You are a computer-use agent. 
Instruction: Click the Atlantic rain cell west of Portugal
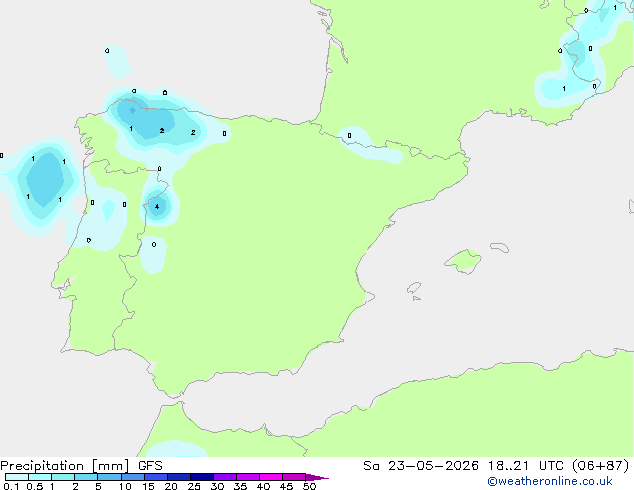[45, 180]
